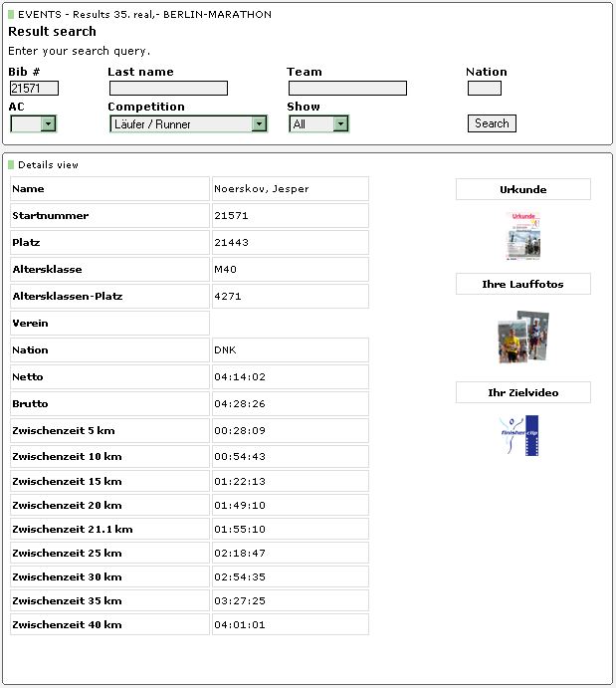Open the finisher clip video icon

519,436
